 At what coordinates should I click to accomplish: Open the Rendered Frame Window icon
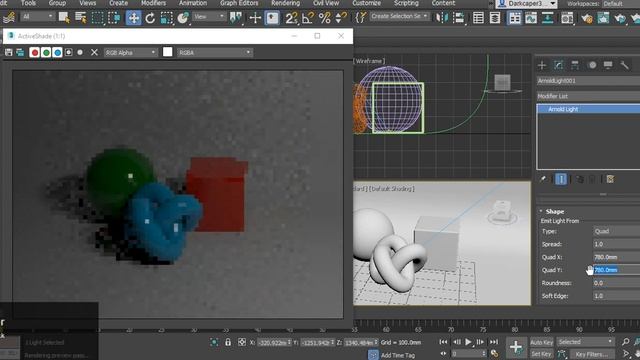(x=603, y=18)
